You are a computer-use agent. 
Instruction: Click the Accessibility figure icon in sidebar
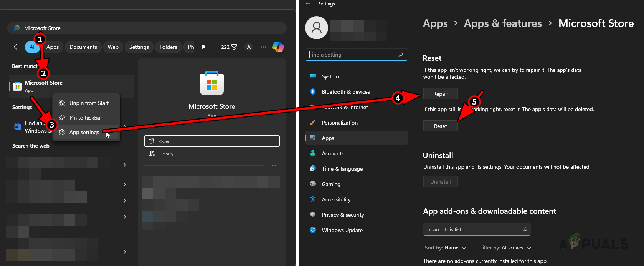tap(313, 199)
